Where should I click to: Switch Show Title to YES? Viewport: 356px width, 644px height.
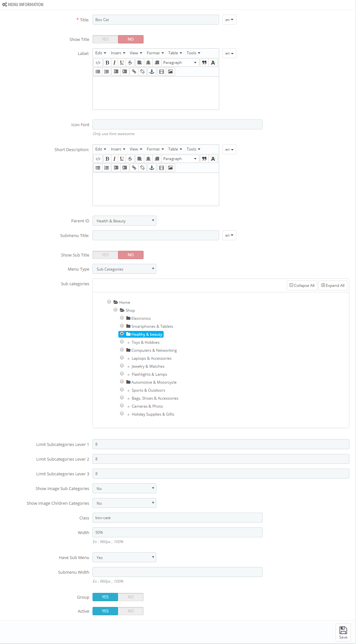(x=105, y=39)
